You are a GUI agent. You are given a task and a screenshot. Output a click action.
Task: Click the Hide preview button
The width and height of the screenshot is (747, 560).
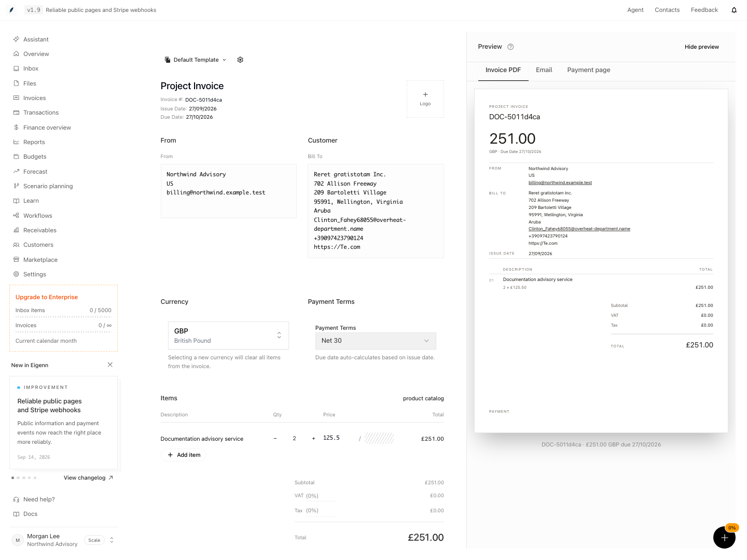click(702, 47)
